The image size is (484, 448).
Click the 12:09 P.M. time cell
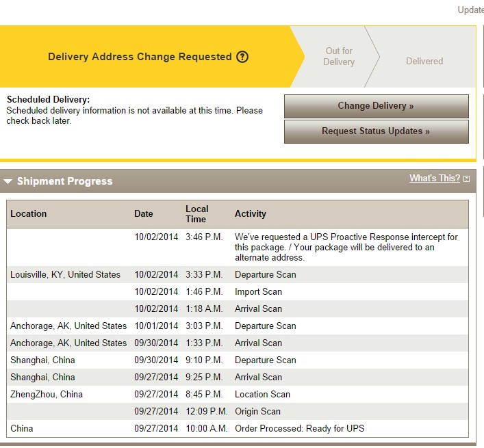click(206, 412)
